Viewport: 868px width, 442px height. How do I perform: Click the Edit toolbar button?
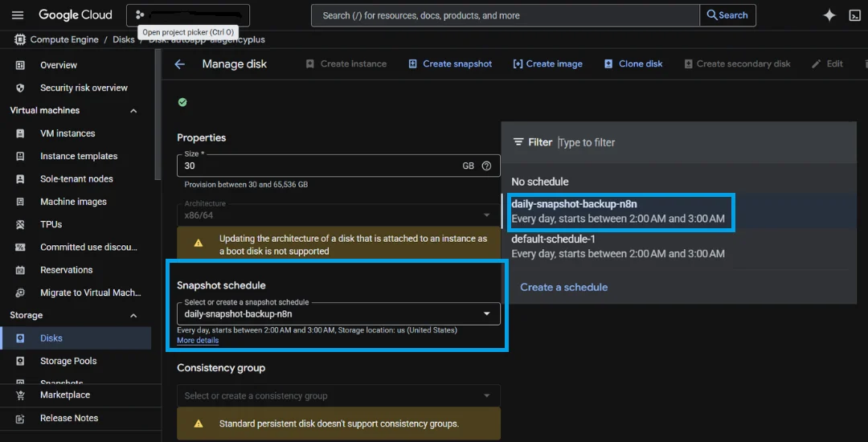tap(828, 63)
